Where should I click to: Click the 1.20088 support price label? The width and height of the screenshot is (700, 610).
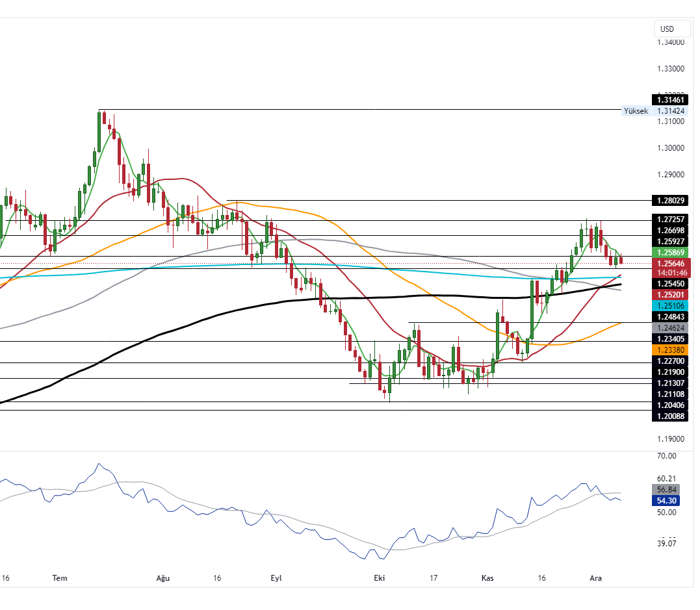tap(669, 416)
